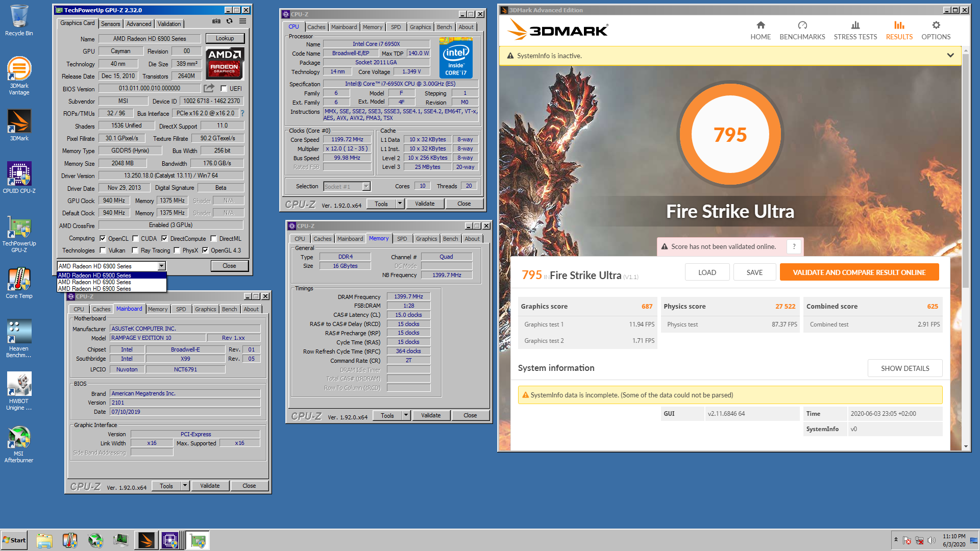The width and height of the screenshot is (980, 551).
Task: Launch 3DMark Vantage desktop shortcut
Action: coord(19,76)
